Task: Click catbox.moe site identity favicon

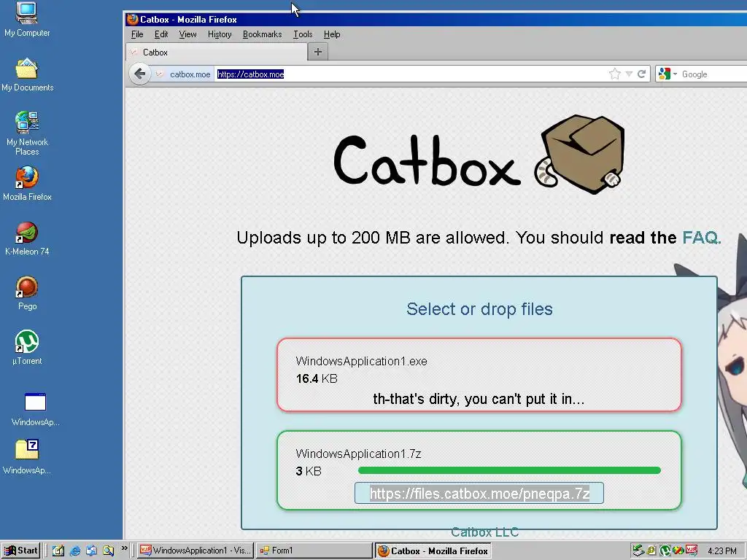Action: click(x=160, y=74)
